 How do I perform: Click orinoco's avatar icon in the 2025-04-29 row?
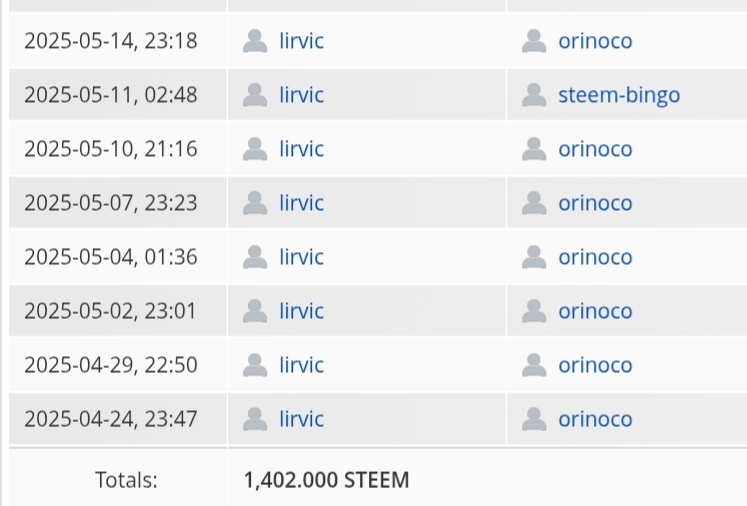[x=534, y=365]
